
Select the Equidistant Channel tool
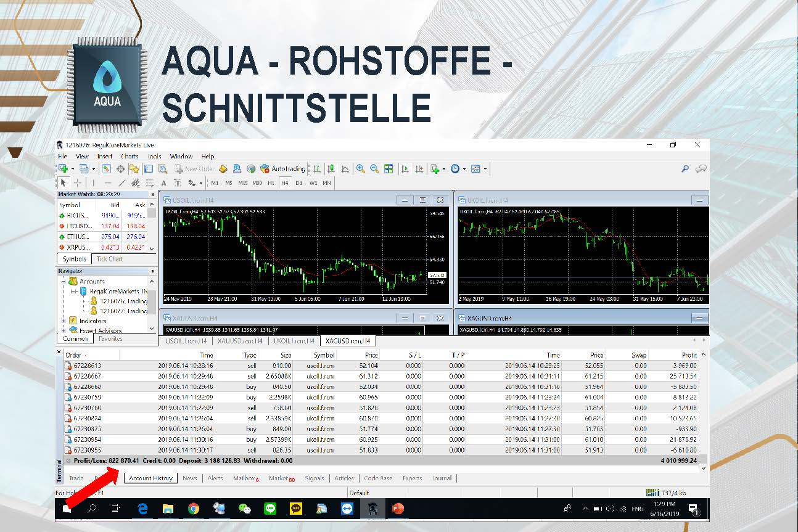(x=136, y=182)
